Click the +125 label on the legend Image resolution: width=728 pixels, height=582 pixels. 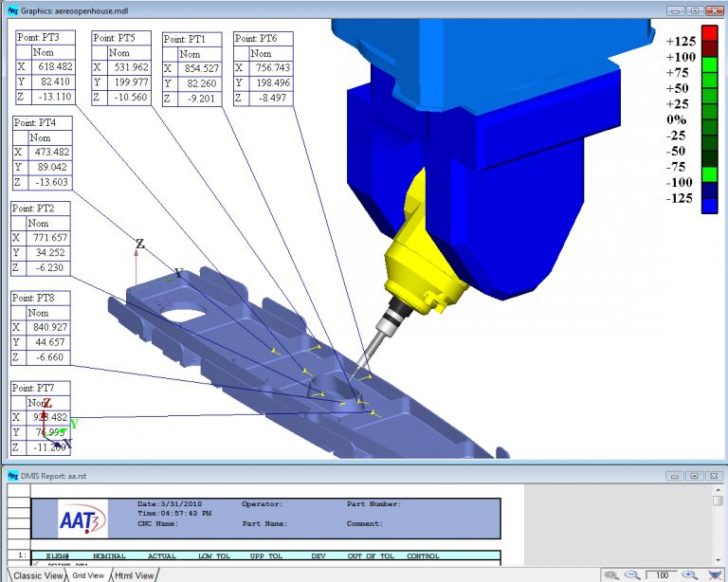click(x=681, y=42)
